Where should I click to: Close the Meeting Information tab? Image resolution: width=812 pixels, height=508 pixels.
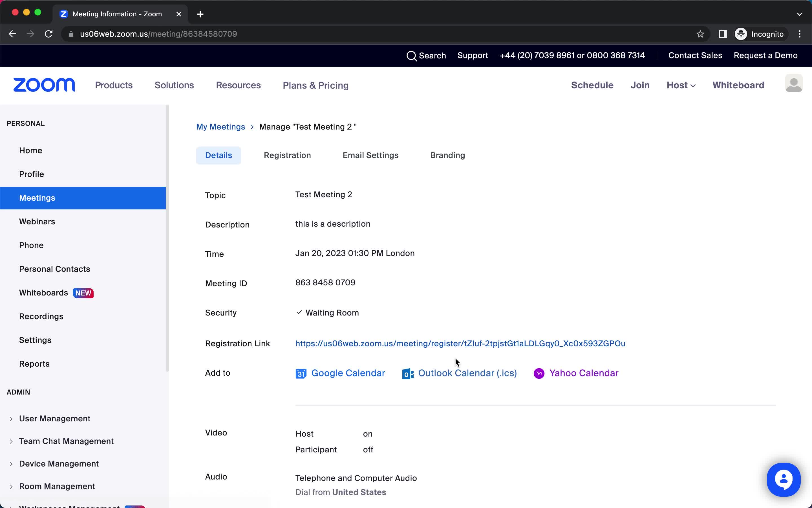179,14
